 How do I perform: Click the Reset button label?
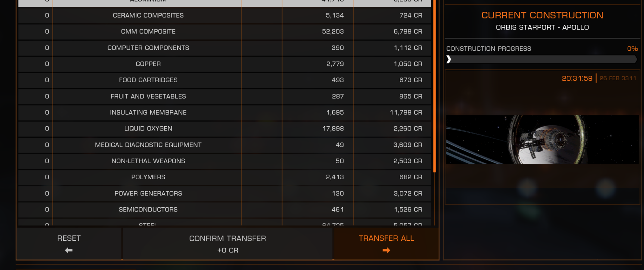(x=69, y=238)
